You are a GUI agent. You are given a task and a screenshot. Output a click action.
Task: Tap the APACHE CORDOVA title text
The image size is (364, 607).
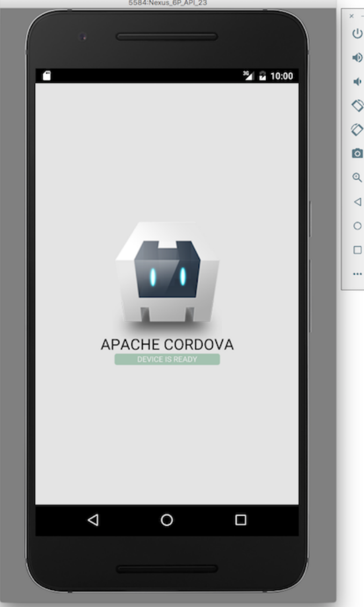tap(167, 344)
